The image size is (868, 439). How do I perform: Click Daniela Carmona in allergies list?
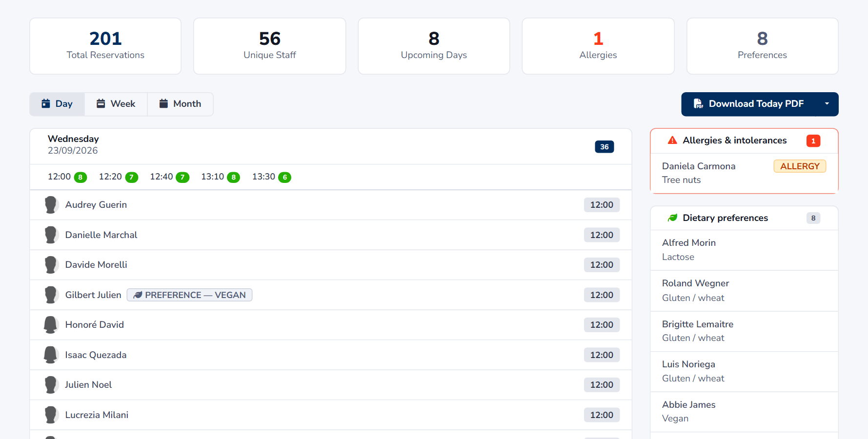[x=699, y=166]
